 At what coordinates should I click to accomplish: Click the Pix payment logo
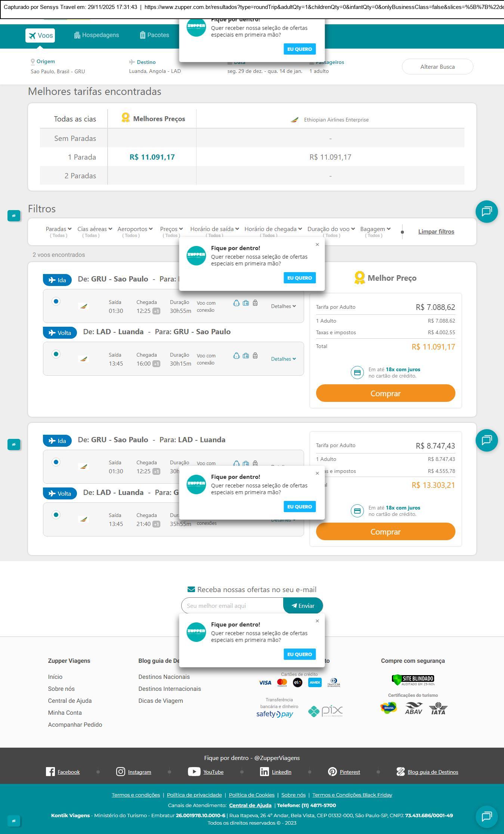tap(325, 711)
